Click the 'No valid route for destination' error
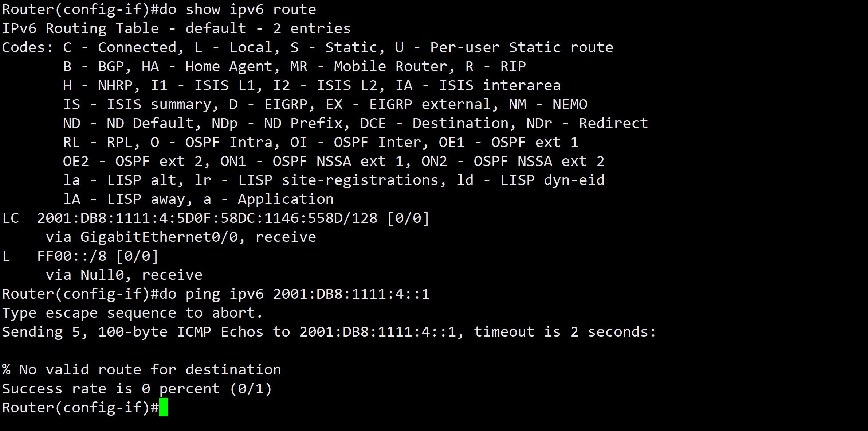The height and width of the screenshot is (431, 868). (x=150, y=370)
